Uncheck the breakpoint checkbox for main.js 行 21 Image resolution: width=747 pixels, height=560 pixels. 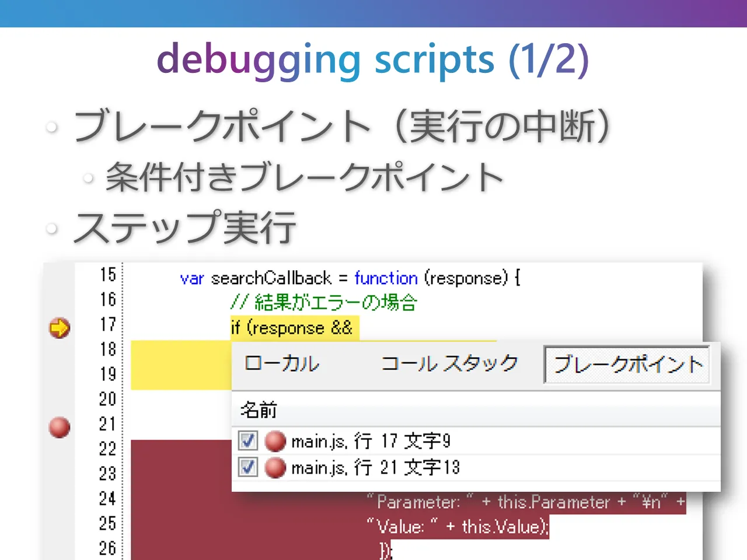click(248, 467)
